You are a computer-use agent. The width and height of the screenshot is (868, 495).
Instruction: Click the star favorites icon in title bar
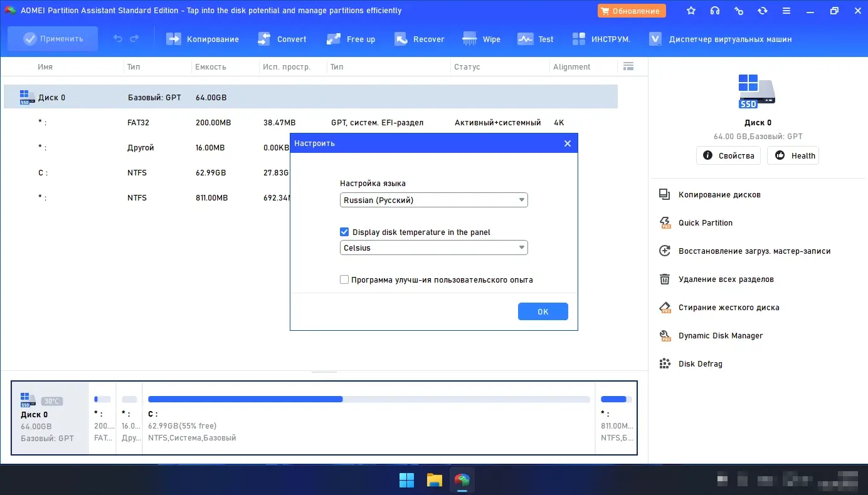click(691, 11)
